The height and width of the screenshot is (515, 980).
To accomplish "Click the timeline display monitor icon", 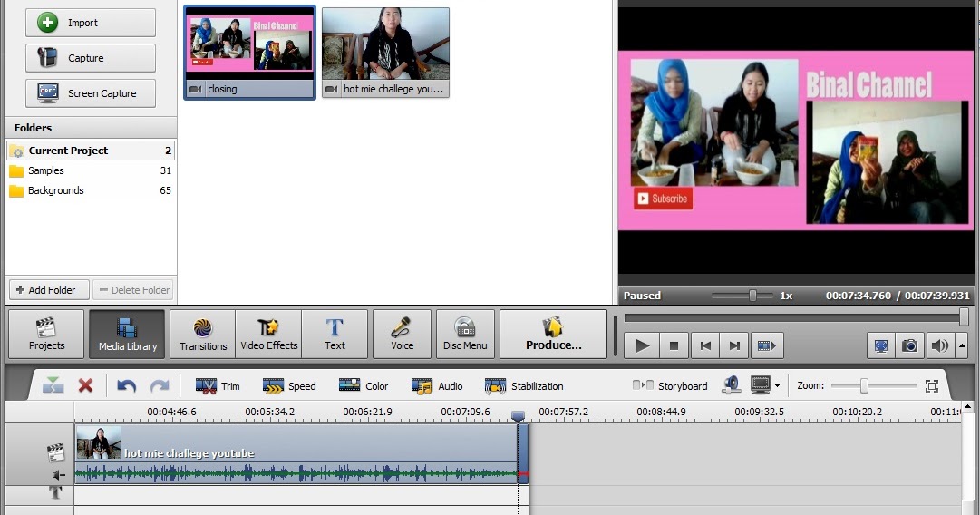I will (760, 385).
